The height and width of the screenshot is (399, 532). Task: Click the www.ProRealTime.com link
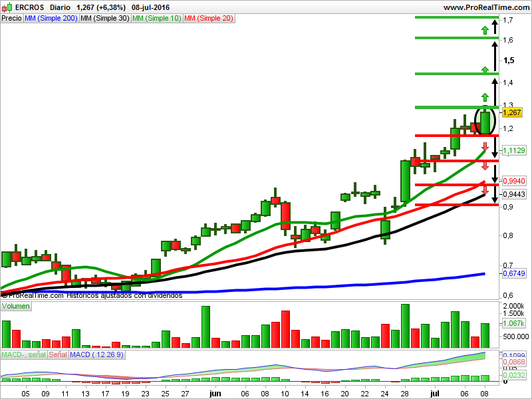(487, 7)
